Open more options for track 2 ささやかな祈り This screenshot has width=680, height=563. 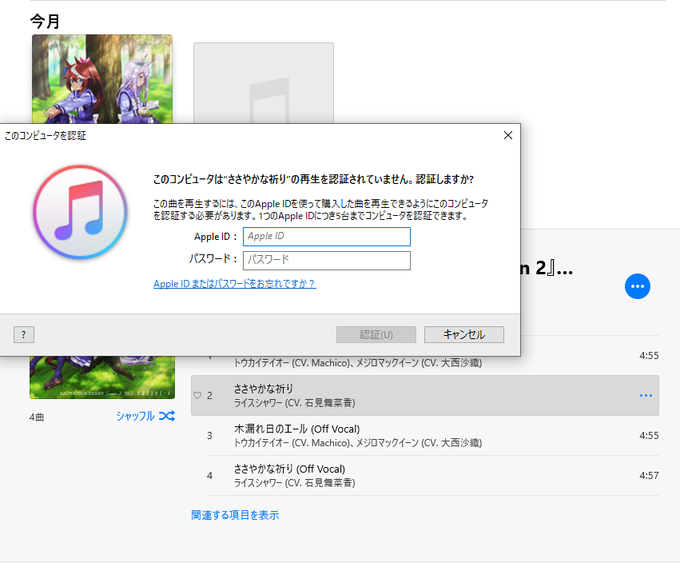(646, 395)
